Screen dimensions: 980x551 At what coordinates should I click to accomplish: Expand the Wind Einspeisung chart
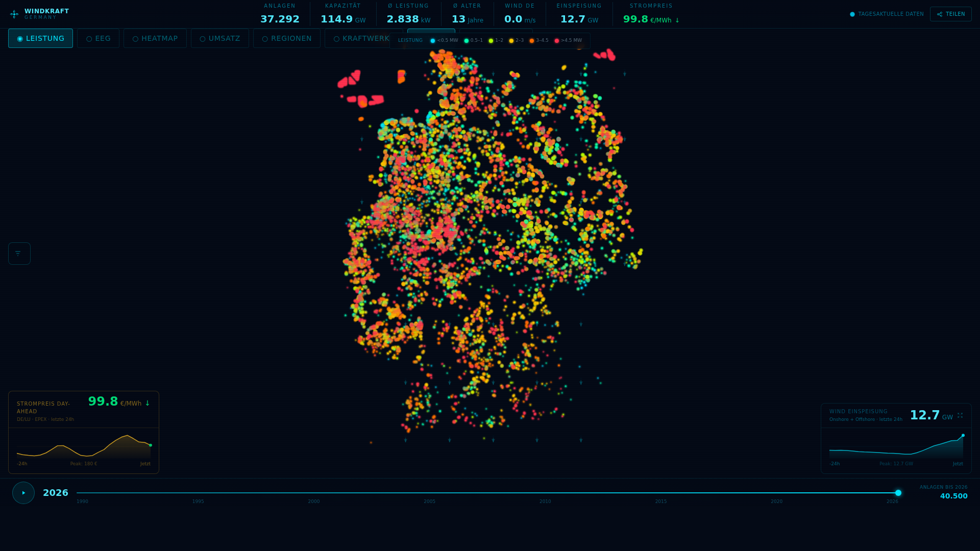click(960, 415)
